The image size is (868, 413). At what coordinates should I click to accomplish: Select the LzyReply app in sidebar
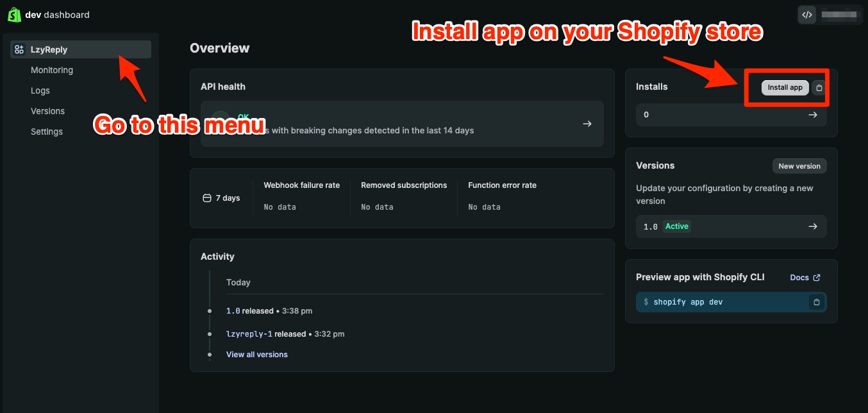[x=81, y=49]
